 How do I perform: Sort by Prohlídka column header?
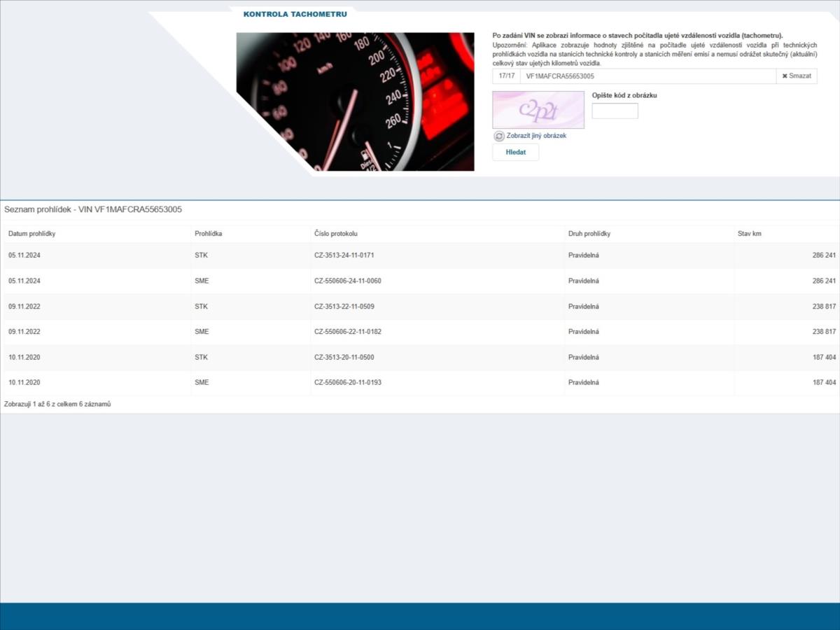click(x=208, y=234)
